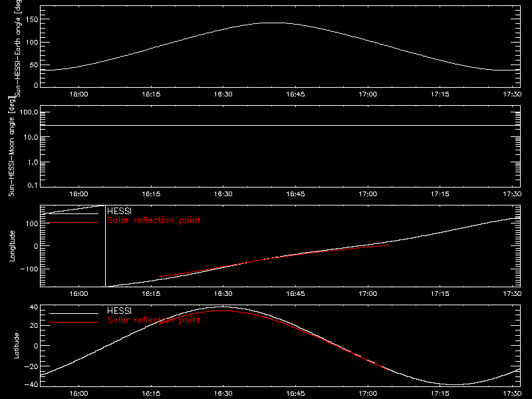Click the '150' tick label on Earth angle axis
Screen dimensions: 532x399
point(32,19)
